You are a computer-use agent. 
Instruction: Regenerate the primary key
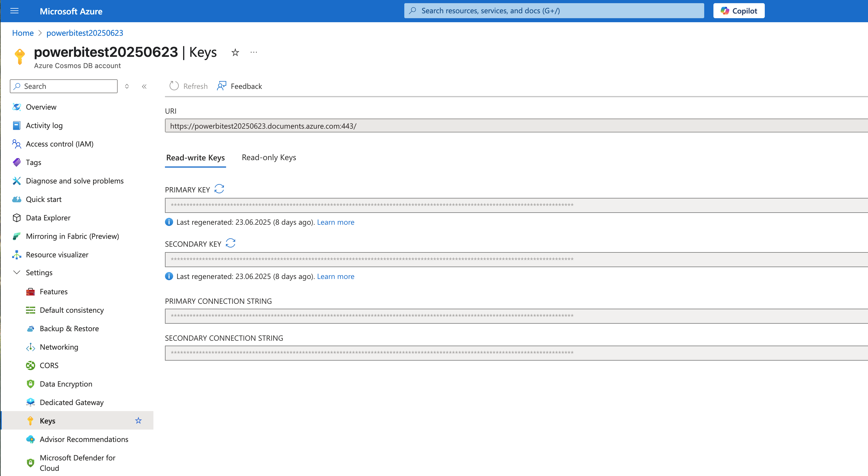click(219, 189)
